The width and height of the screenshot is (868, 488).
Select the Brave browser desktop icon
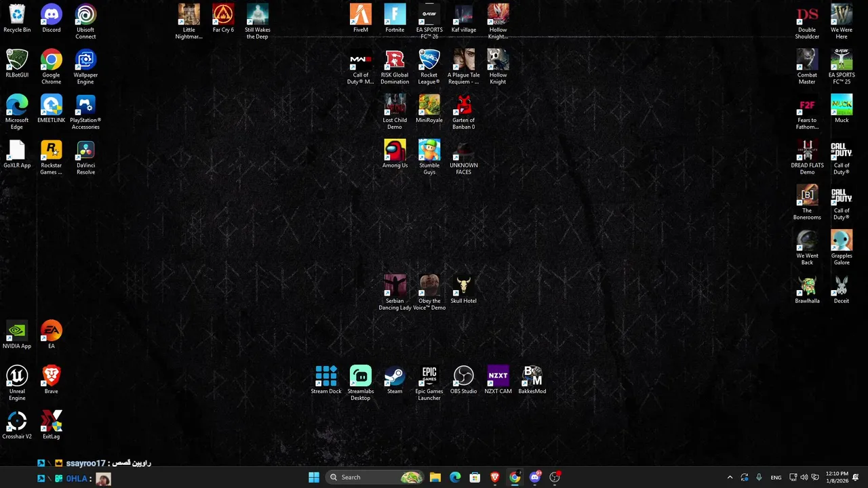[52, 380]
